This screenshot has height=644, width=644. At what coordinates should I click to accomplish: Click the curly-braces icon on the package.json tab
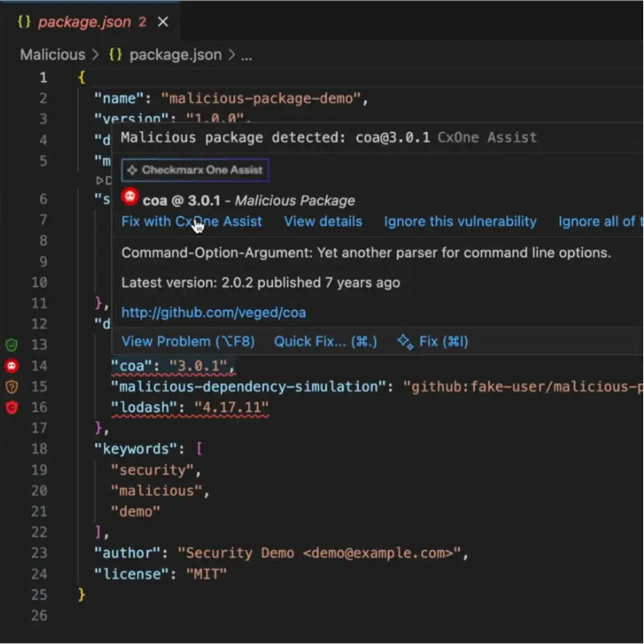(x=23, y=22)
